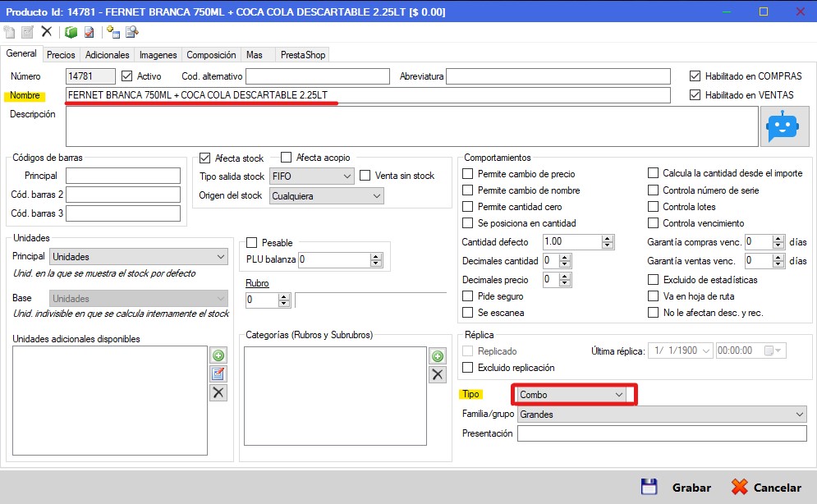
Task: Increase Garantía ventas venc. days
Action: [778, 258]
